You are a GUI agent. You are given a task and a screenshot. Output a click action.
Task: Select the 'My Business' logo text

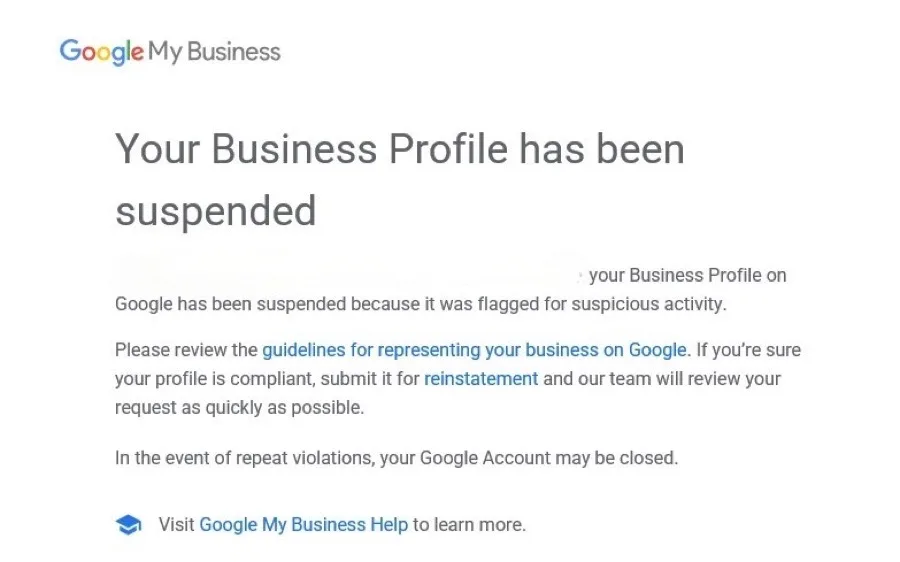tap(214, 52)
